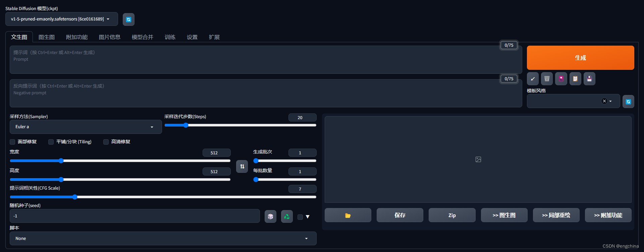Click the 保存 save button
This screenshot has height=252, width=644.
pyautogui.click(x=400, y=215)
